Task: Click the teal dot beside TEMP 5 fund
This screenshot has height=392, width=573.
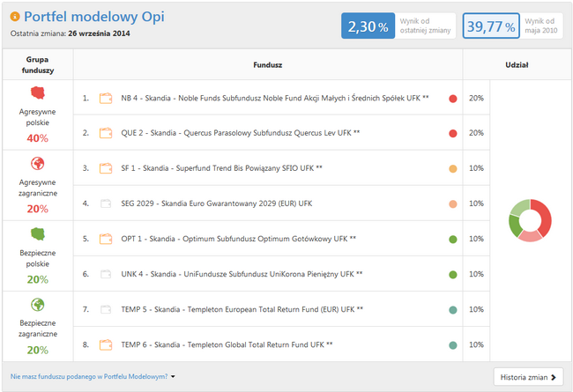Action: pos(452,309)
